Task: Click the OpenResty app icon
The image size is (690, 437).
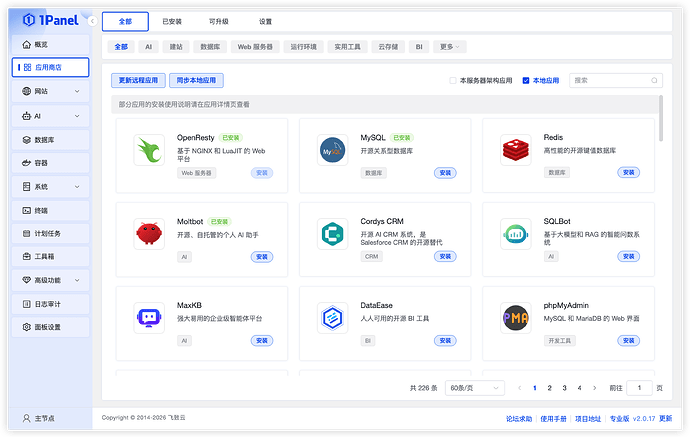Action: (x=149, y=150)
